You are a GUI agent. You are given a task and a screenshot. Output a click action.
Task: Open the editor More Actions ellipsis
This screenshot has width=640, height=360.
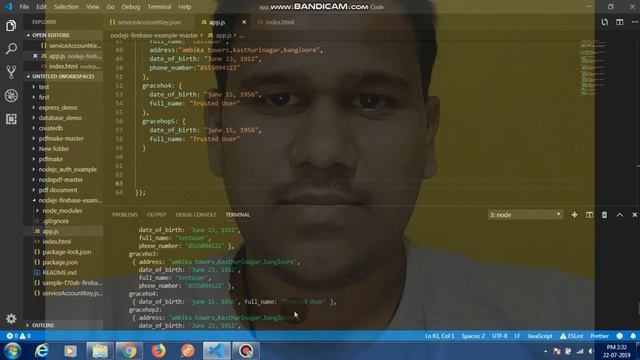635,22
